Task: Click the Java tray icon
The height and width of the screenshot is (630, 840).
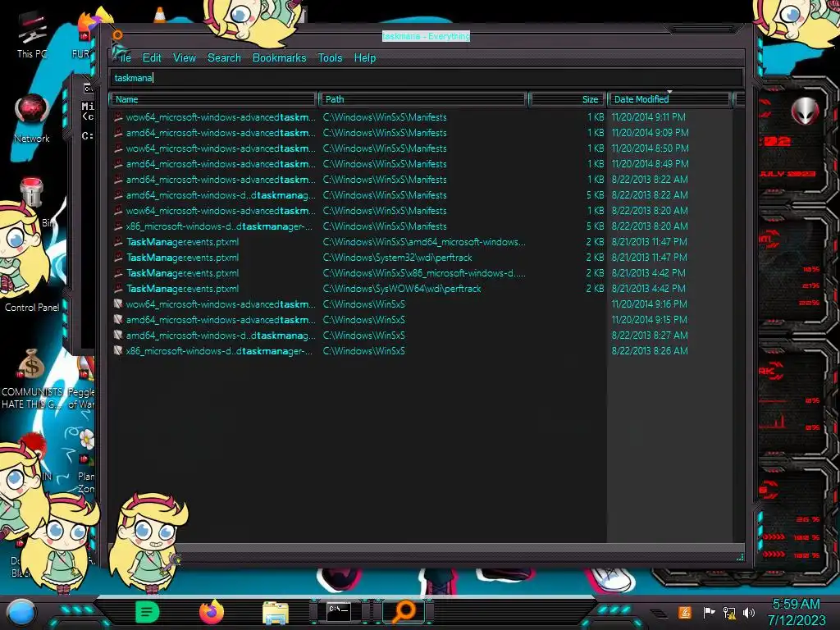Action: 685,612
